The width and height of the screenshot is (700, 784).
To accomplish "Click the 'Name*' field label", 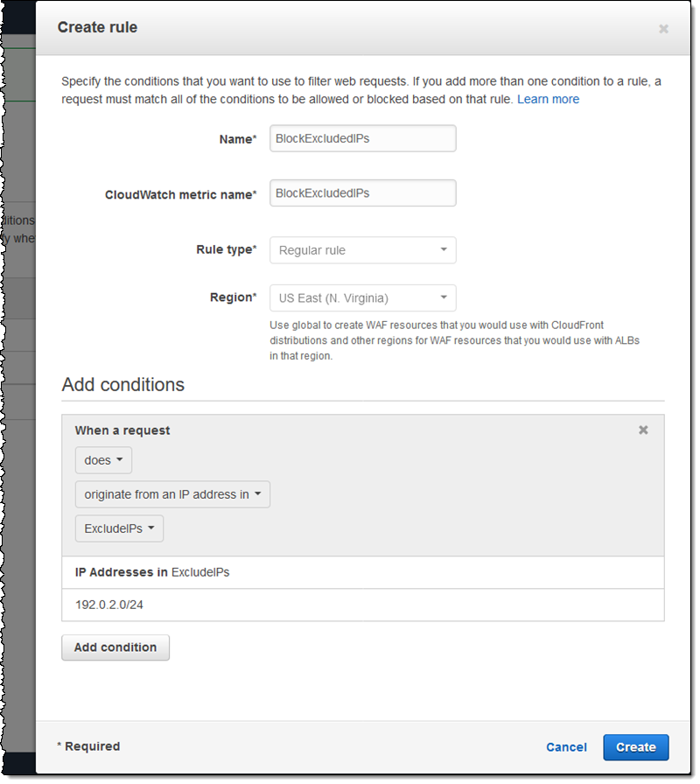I will pyautogui.click(x=236, y=139).
